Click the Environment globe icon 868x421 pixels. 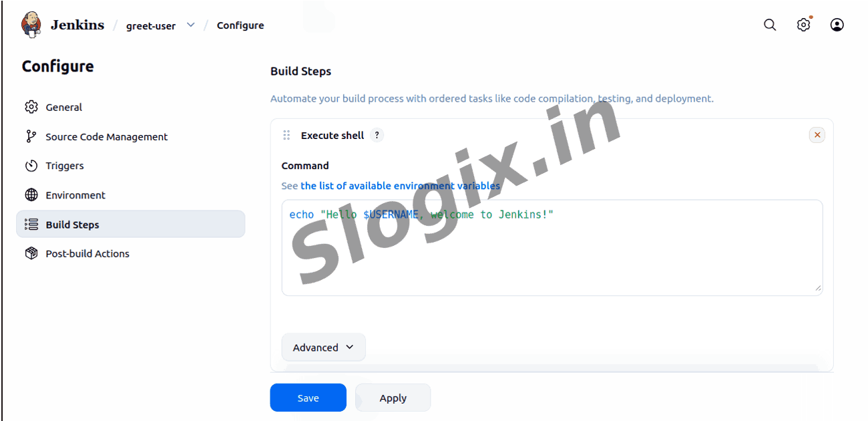[31, 195]
